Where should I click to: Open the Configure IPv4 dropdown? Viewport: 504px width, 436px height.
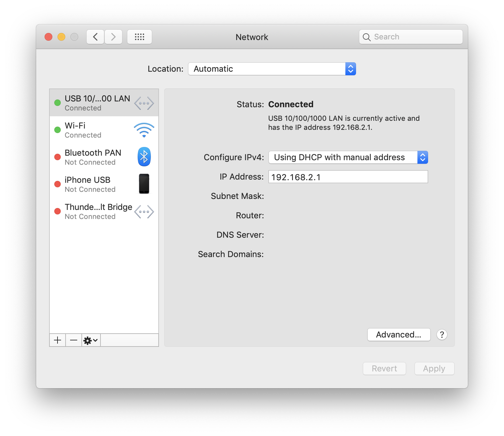point(348,157)
